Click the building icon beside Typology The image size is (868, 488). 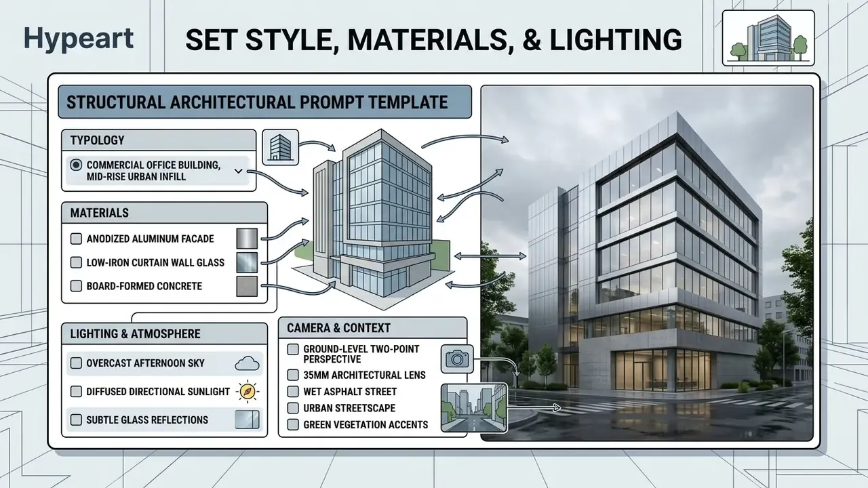point(280,147)
